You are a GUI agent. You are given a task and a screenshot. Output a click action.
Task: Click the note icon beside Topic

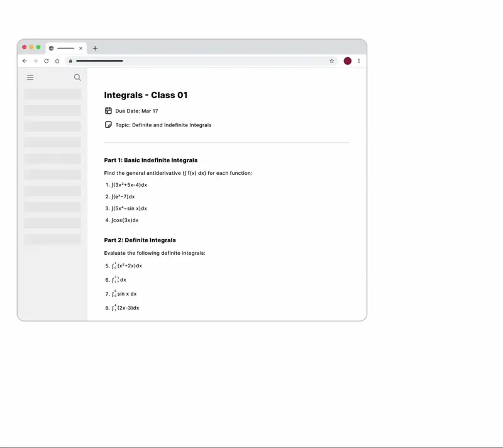point(108,125)
